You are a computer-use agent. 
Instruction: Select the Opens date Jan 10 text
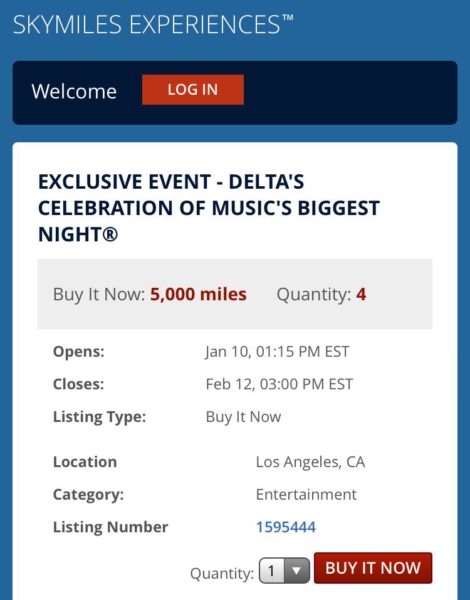277,352
